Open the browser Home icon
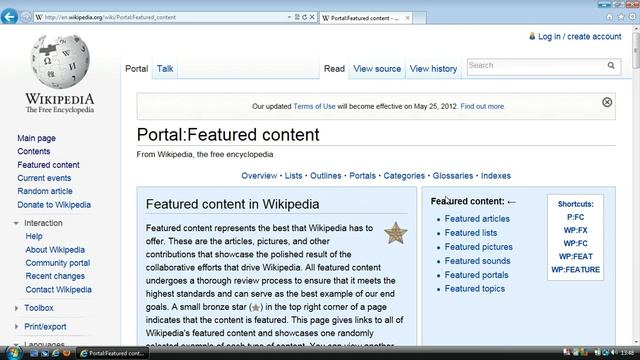The image size is (640, 360). [x=609, y=17]
